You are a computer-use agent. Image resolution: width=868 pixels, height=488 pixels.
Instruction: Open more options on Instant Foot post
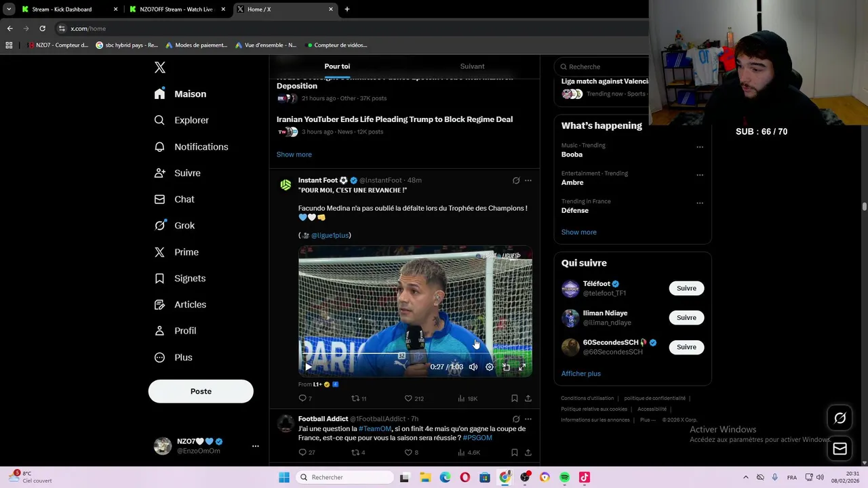pos(528,180)
